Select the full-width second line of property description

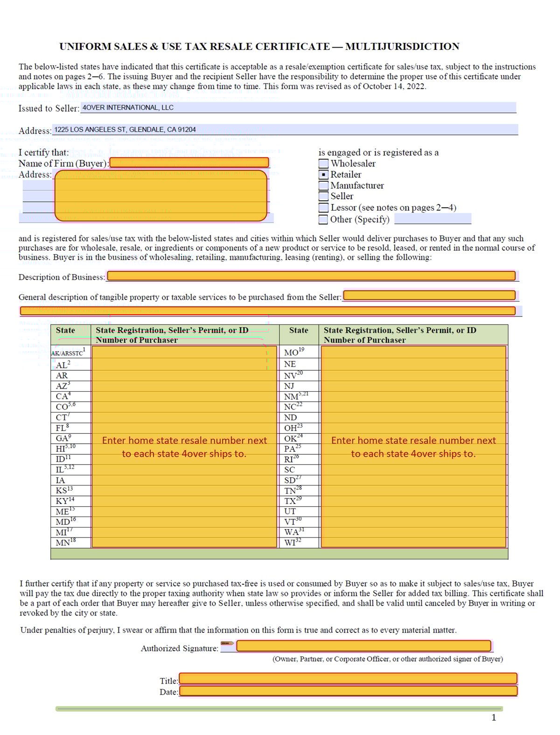click(268, 311)
